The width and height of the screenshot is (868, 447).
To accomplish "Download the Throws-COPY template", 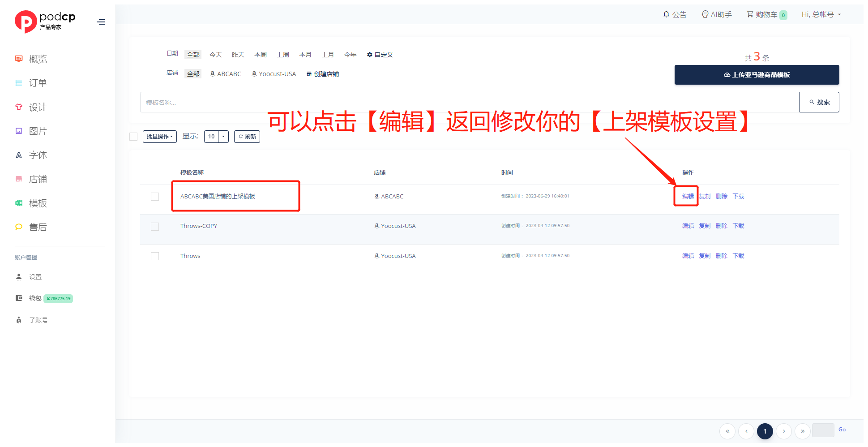I will click(738, 226).
